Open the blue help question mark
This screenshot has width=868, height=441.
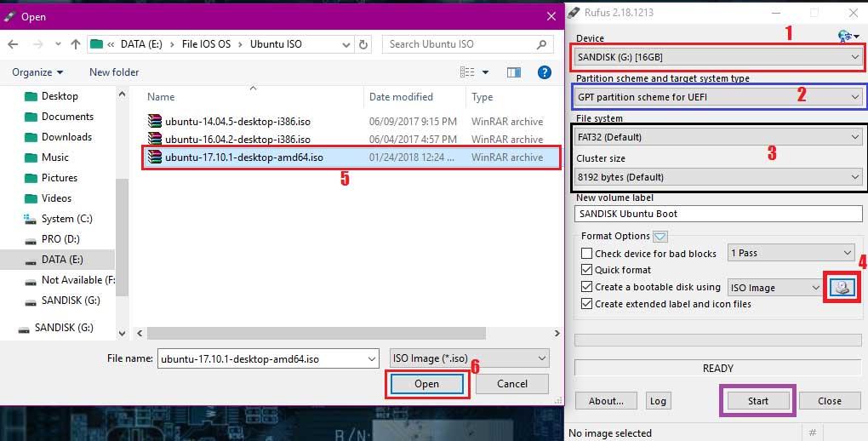[544, 72]
